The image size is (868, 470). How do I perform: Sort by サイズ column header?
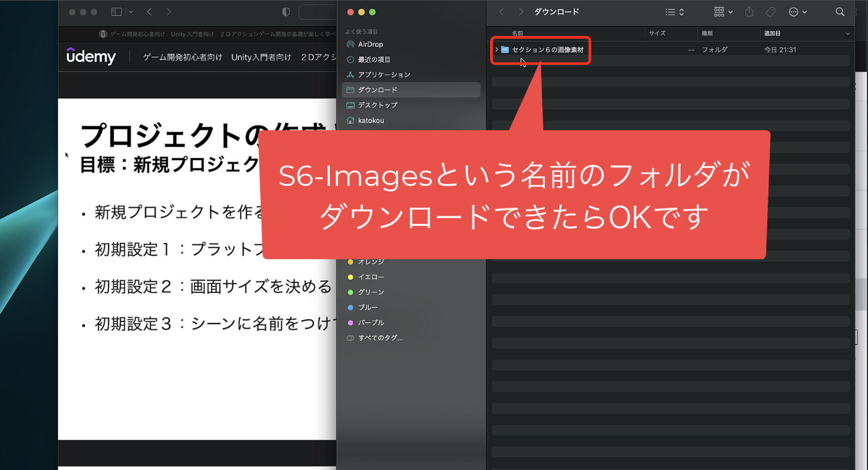point(657,34)
